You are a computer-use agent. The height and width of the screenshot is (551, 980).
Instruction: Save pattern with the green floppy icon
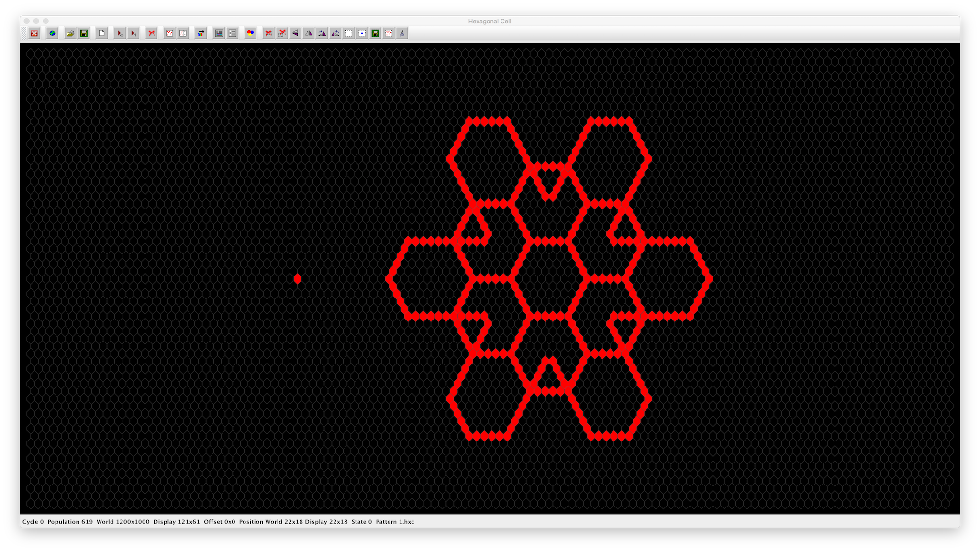84,33
